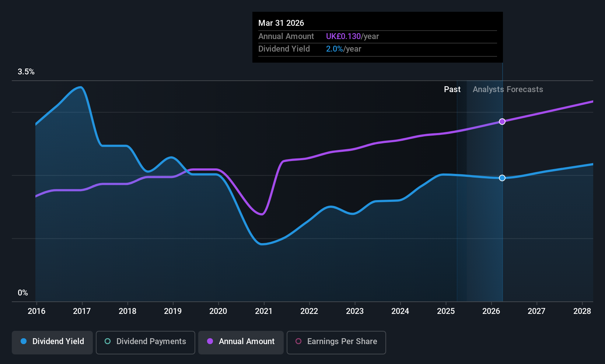Click the Analysts Forecasts label
Image resolution: width=605 pixels, height=364 pixels.
click(x=508, y=90)
